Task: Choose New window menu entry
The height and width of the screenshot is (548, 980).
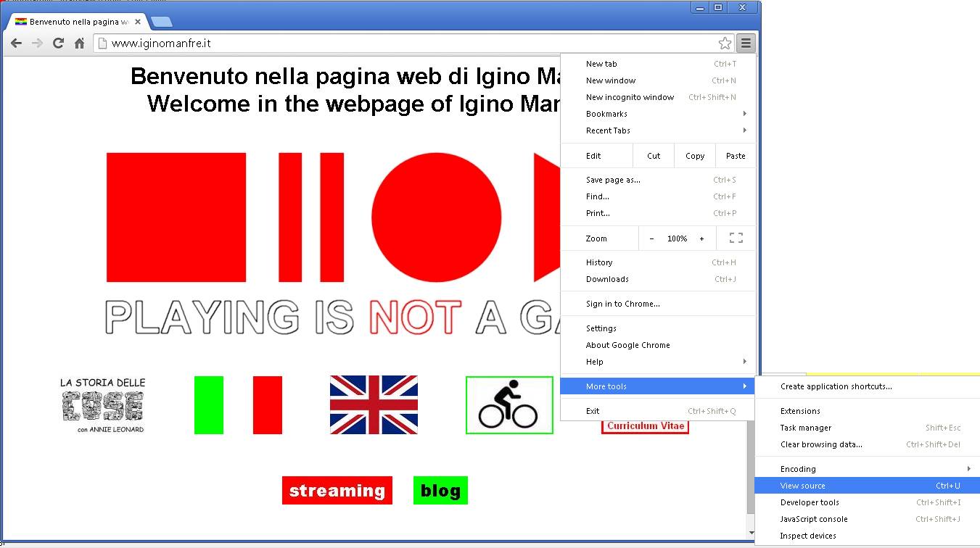Action: [x=658, y=80]
